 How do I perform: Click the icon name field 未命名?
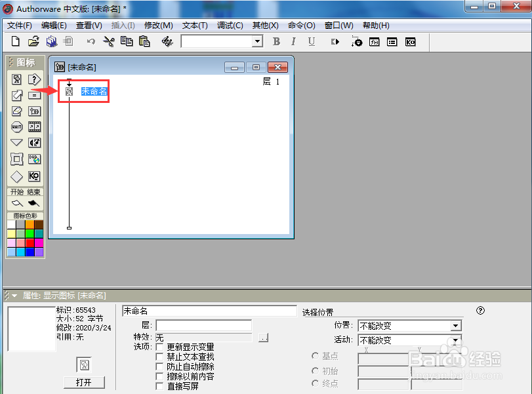pyautogui.click(x=209, y=311)
